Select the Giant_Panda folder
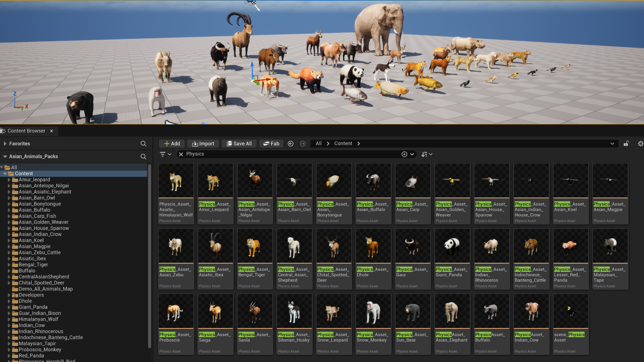 [33, 307]
